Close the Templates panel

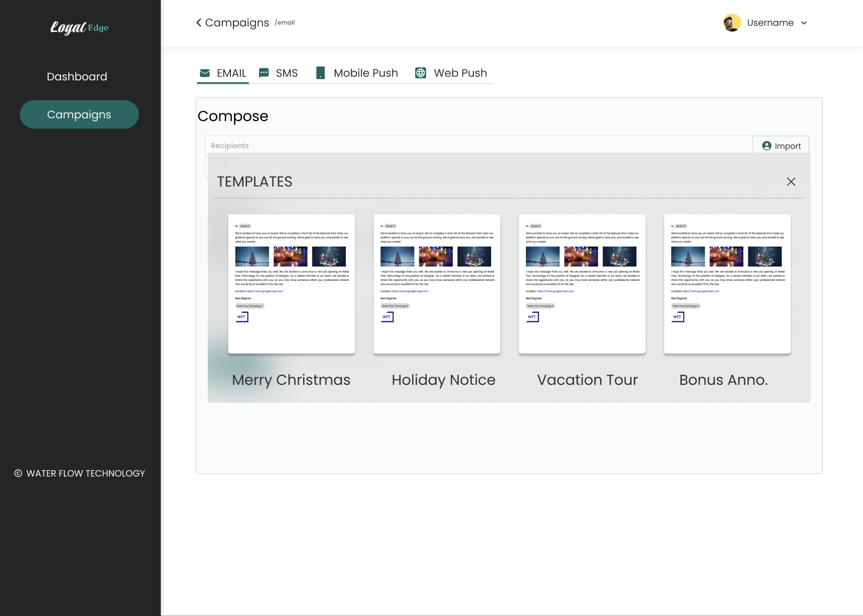(x=791, y=182)
